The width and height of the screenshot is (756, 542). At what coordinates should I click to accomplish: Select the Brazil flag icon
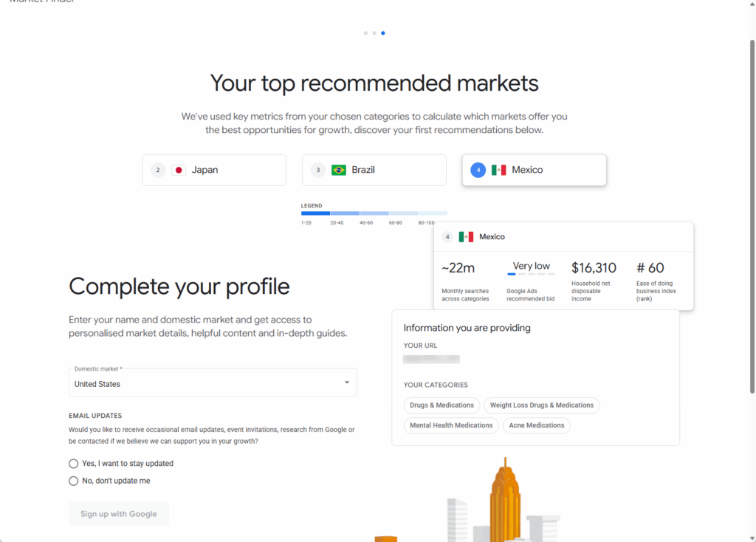[x=339, y=169]
